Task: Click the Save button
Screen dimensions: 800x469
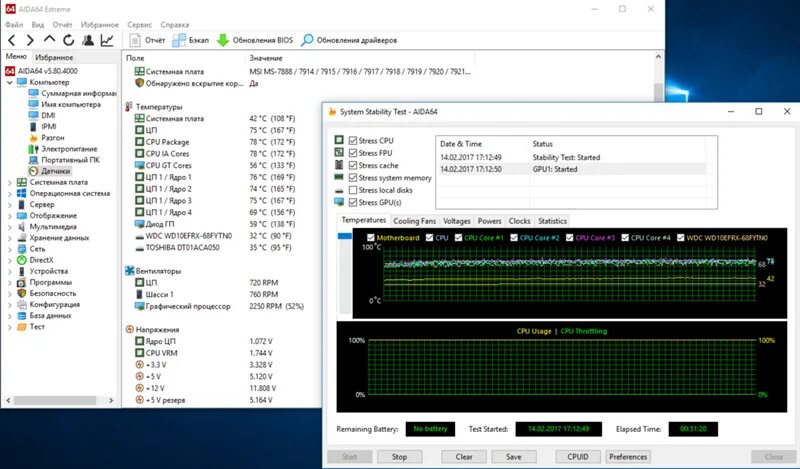Action: click(514, 457)
